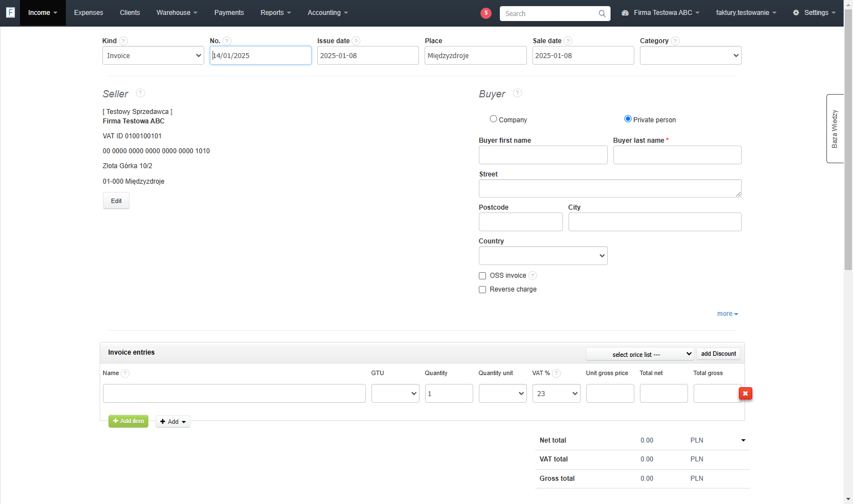853x504 pixels.
Task: Open the help icon beside Seller heading
Action: pyautogui.click(x=141, y=93)
